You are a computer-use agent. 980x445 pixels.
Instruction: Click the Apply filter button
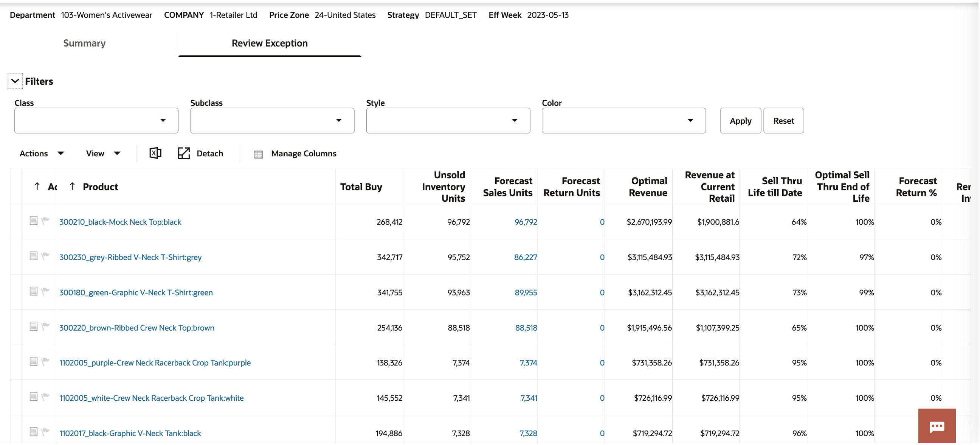tap(740, 121)
